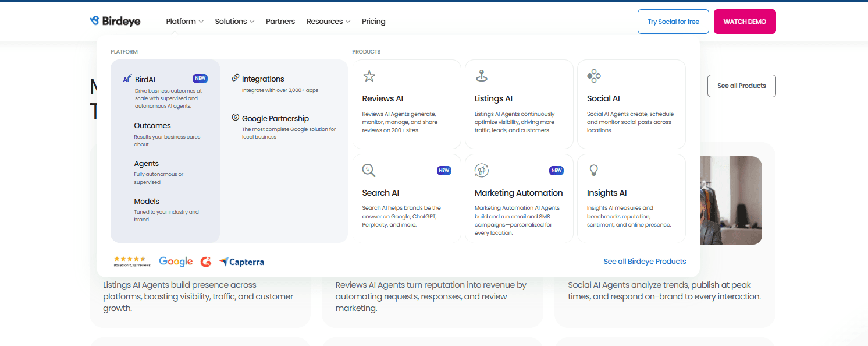This screenshot has width=868, height=346.
Task: Expand the Resources dropdown
Action: pyautogui.click(x=328, y=22)
